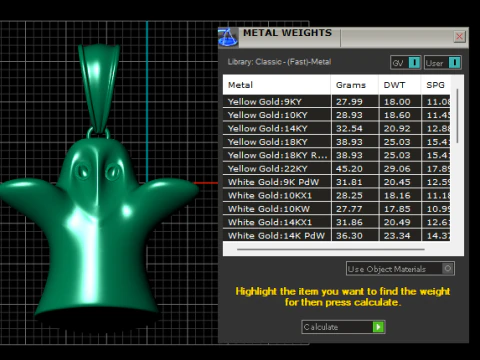Select the White Gold:14K PdW row

337,235
